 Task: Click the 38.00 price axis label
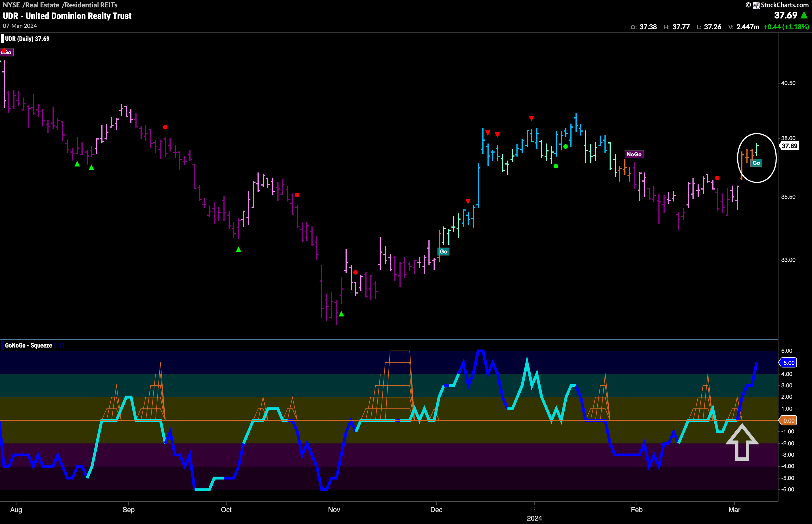click(788, 138)
